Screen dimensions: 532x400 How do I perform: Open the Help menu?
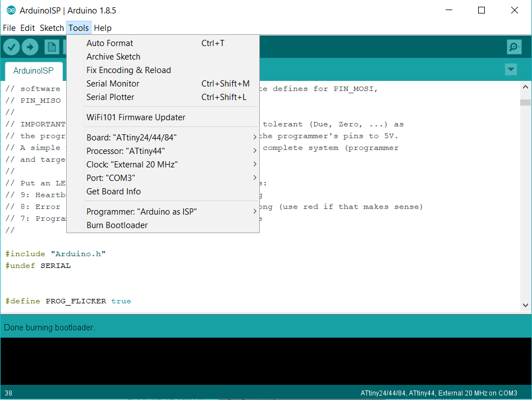pos(103,28)
